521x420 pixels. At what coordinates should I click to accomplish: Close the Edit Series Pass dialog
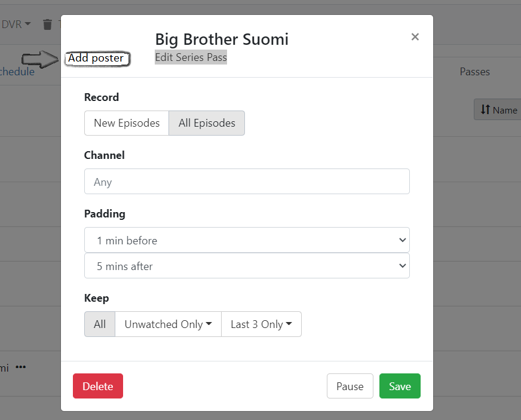click(x=415, y=36)
